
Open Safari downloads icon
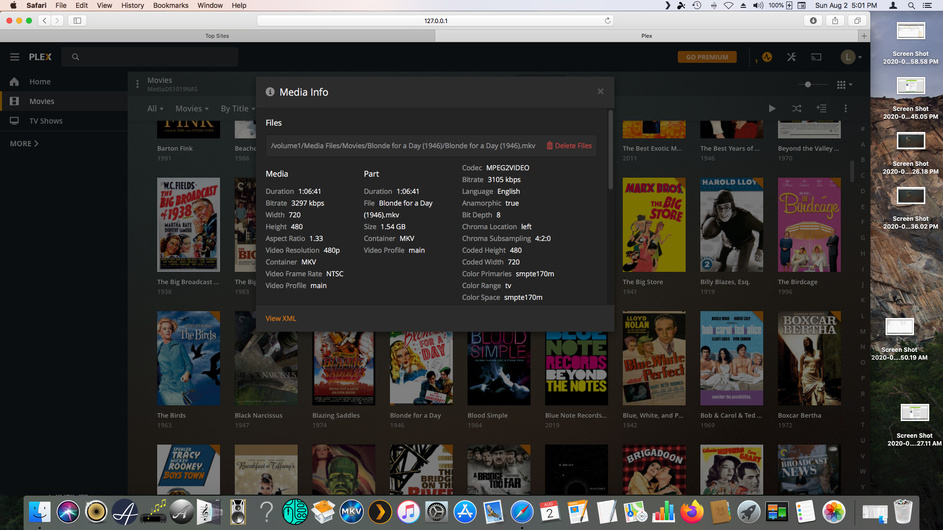pos(813,20)
